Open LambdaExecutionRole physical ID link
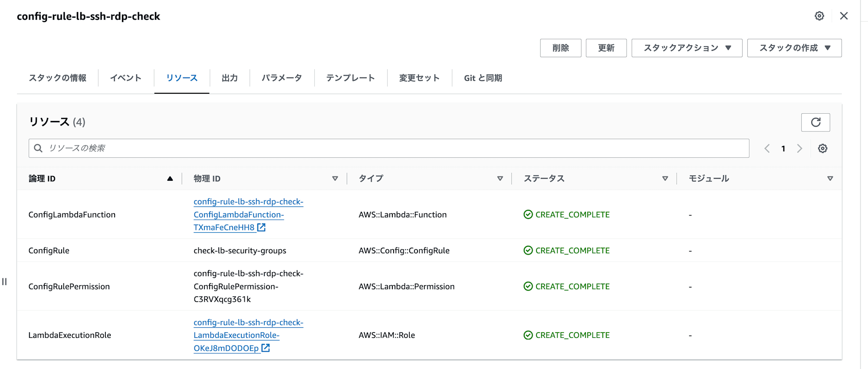Viewport: 868px width, 369px height. pyautogui.click(x=248, y=335)
